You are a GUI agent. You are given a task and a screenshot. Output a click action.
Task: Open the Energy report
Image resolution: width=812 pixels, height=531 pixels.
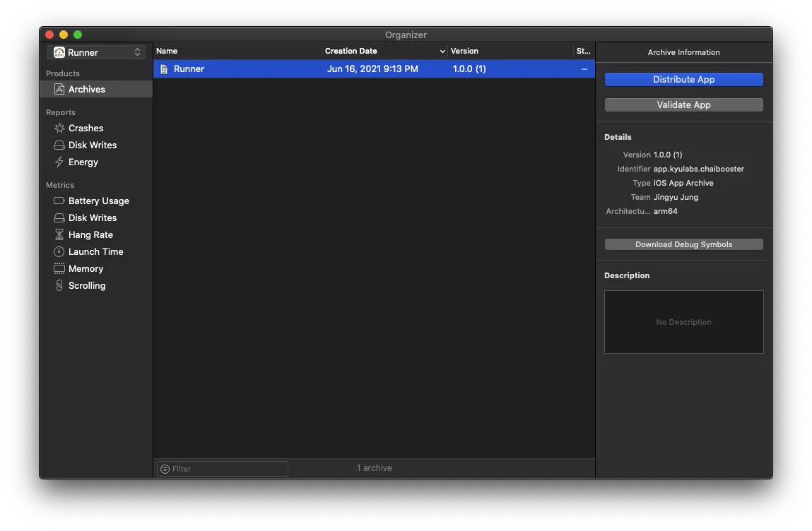point(83,162)
